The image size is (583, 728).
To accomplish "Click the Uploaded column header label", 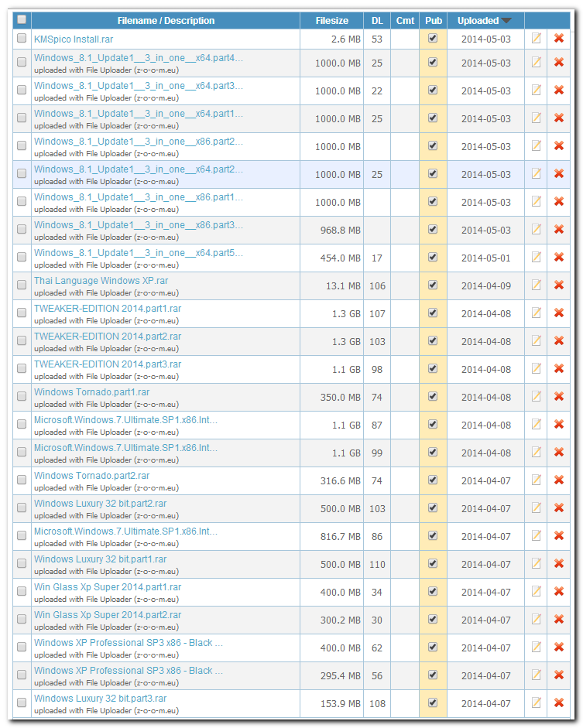I will tap(478, 20).
